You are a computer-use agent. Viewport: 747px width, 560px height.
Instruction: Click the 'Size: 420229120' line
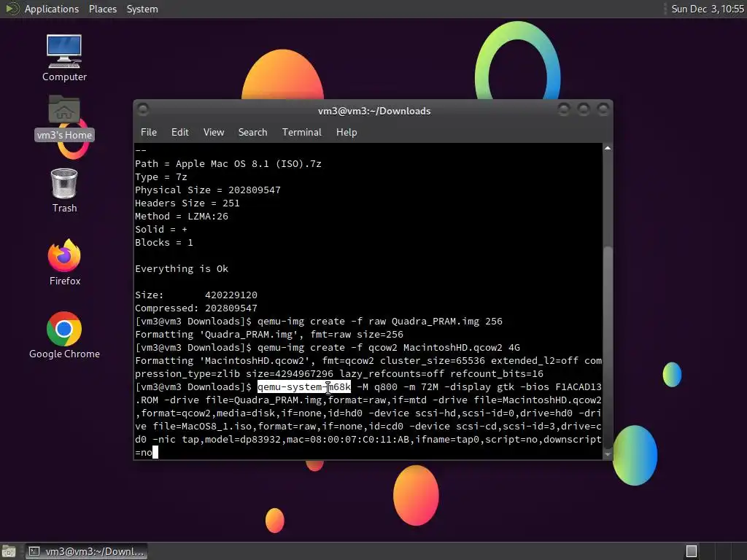pyautogui.click(x=196, y=295)
